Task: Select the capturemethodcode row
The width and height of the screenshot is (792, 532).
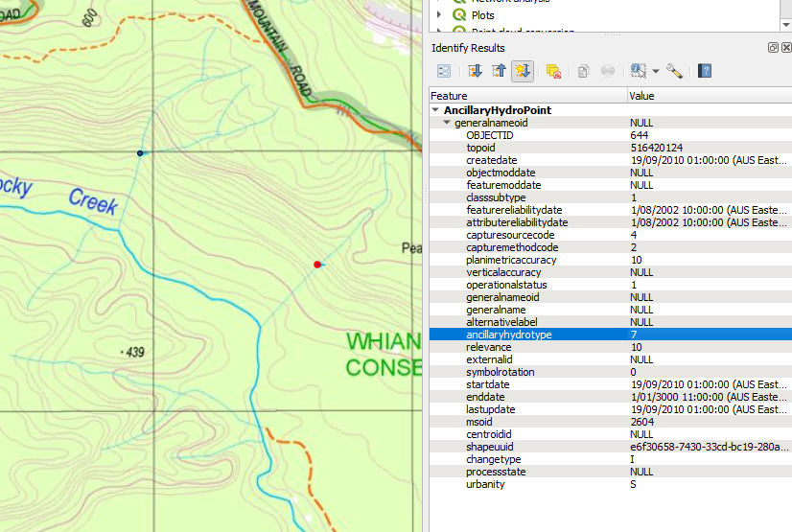Action: [x=611, y=247]
